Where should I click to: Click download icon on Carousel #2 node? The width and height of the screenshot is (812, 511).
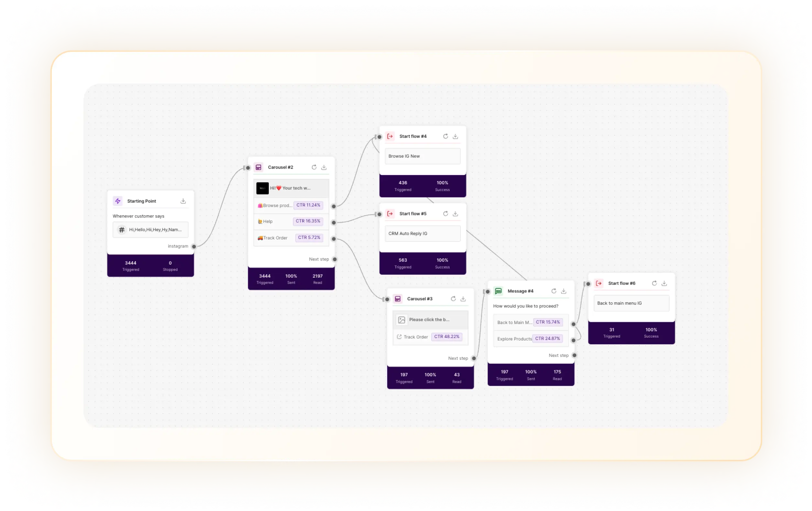pos(324,167)
